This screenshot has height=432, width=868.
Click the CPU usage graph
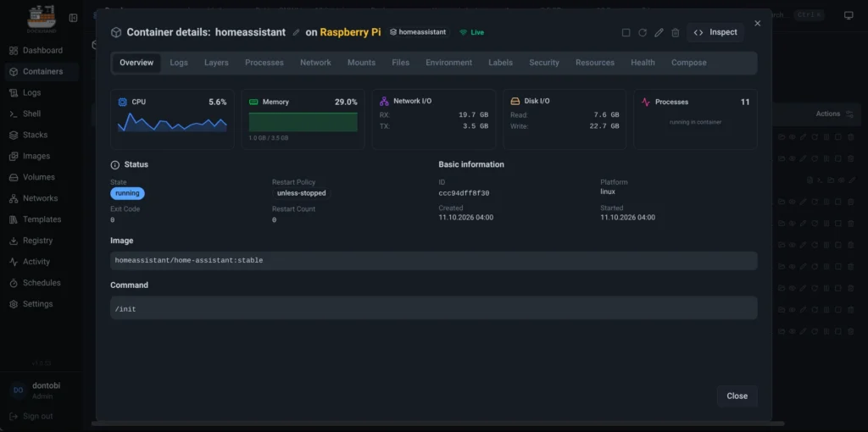172,122
